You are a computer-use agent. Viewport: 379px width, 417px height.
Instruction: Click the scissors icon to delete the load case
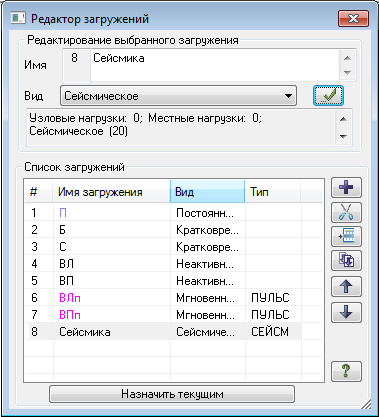[x=346, y=212]
